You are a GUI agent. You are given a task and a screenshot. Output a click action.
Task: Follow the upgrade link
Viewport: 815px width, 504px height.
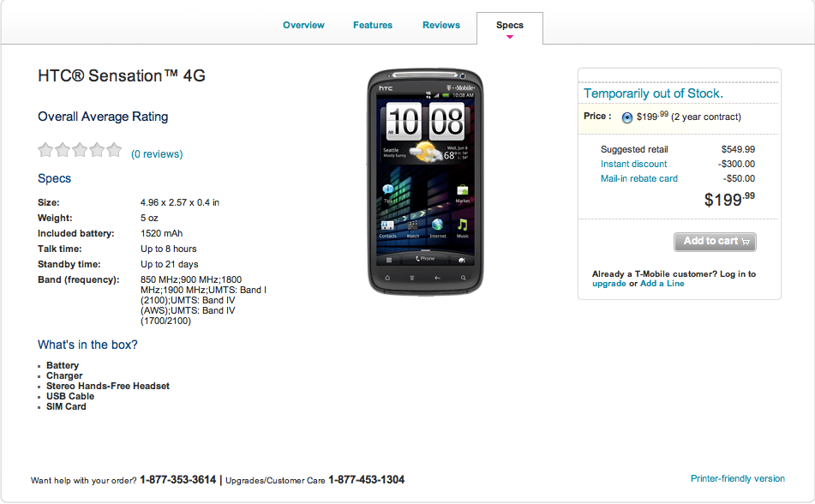click(608, 284)
